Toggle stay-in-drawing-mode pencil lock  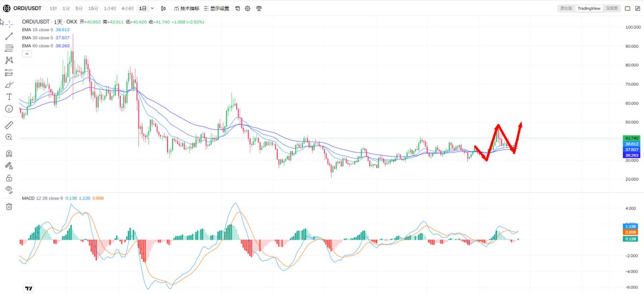tap(9, 166)
